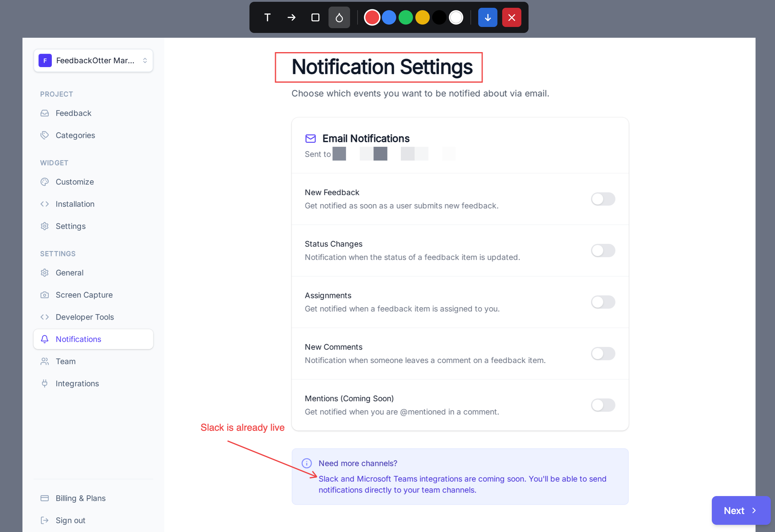
Task: Sign out from the sidebar
Action: point(70,520)
